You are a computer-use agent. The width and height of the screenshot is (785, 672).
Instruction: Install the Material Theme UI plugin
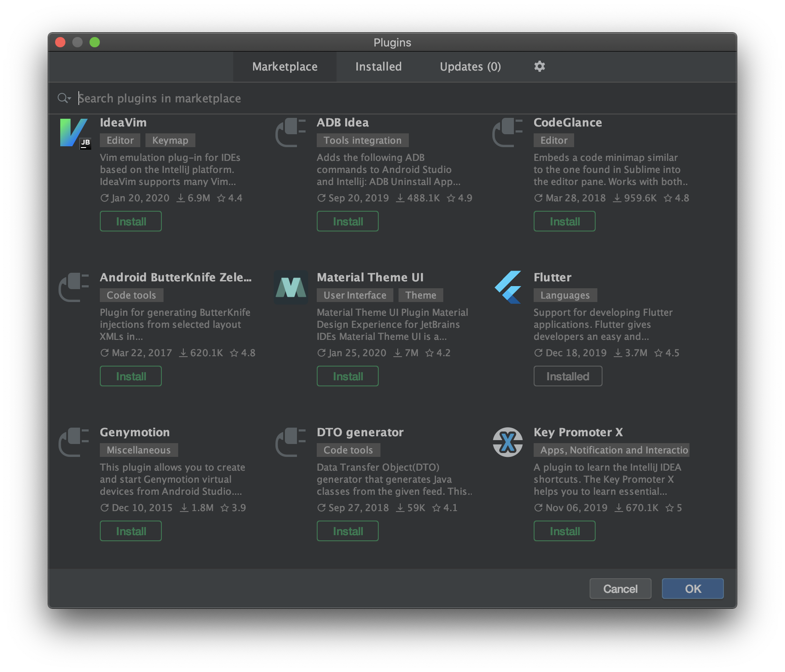(348, 376)
